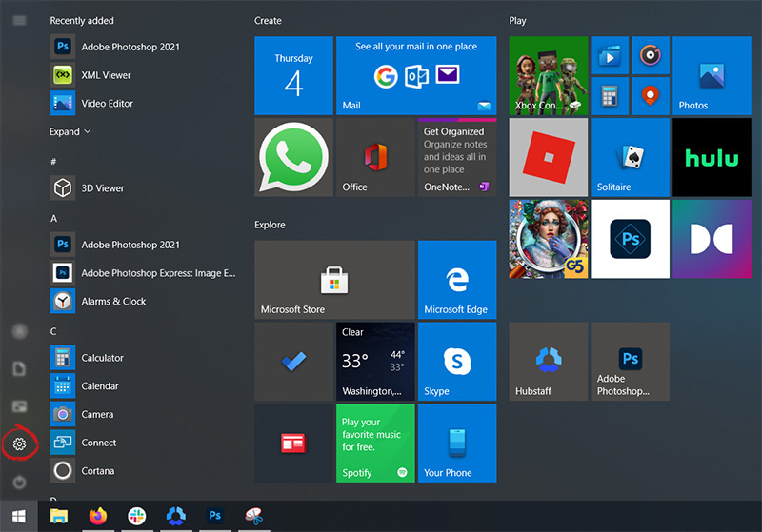Open File Explorer from the taskbar
762x532 pixels.
tap(59, 516)
